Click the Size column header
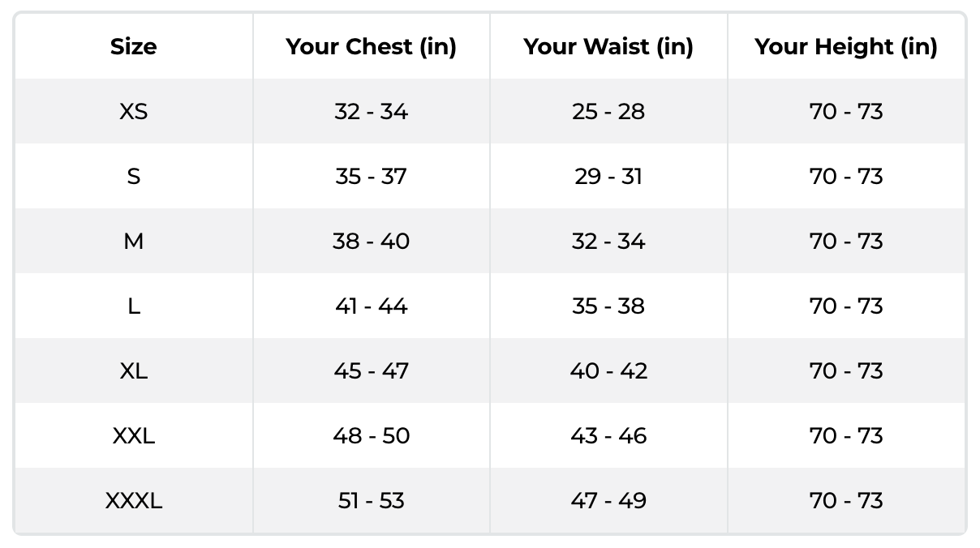Screen dimensions: 980x548 point(133,47)
